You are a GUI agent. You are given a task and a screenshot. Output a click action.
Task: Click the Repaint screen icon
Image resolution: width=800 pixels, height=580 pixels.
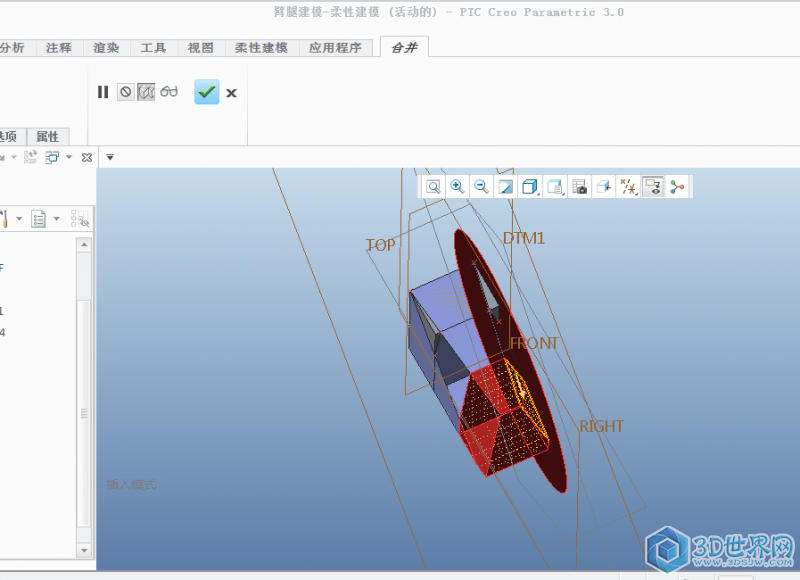point(506,187)
